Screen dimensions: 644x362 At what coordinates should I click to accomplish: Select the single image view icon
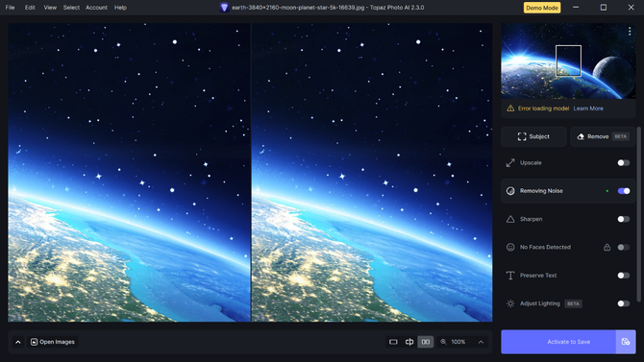(393, 342)
